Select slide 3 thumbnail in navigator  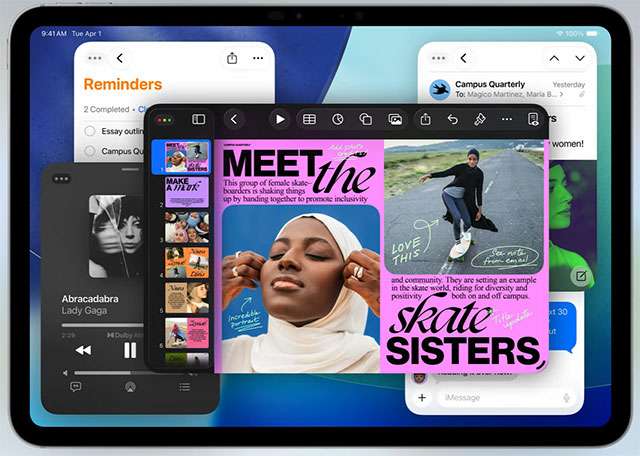pyautogui.click(x=187, y=227)
